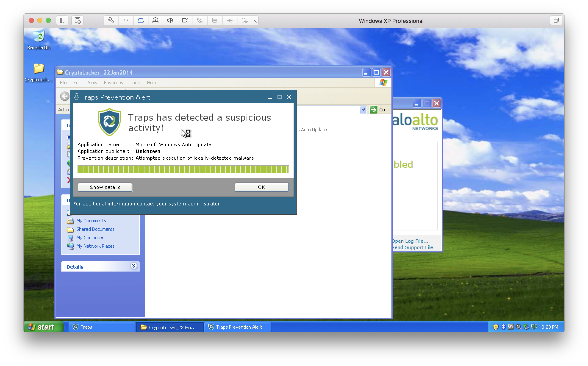The image size is (588, 366).
Task: Close the CryptoLocker Explorer window
Action: [386, 72]
